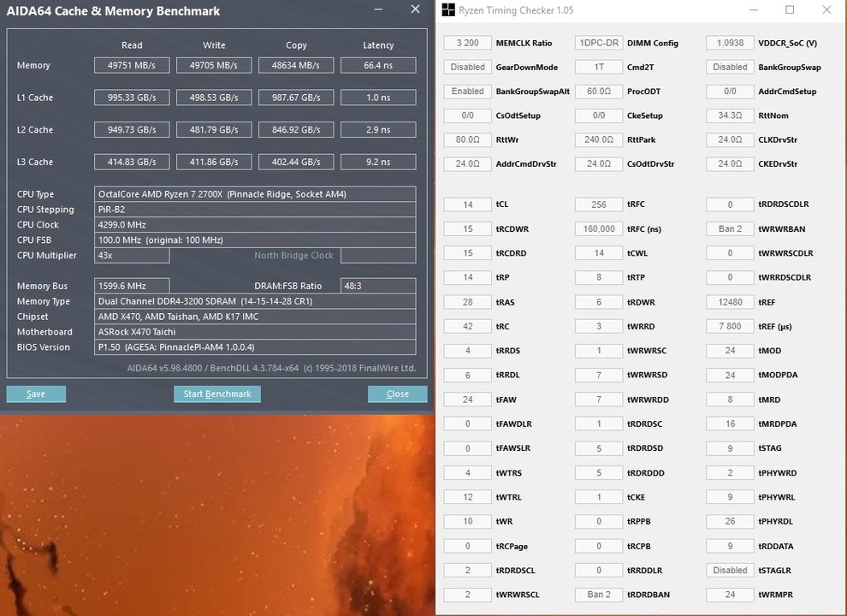The width and height of the screenshot is (847, 616).
Task: Click the tSTAGLR value Disabled
Action: pyautogui.click(x=730, y=570)
